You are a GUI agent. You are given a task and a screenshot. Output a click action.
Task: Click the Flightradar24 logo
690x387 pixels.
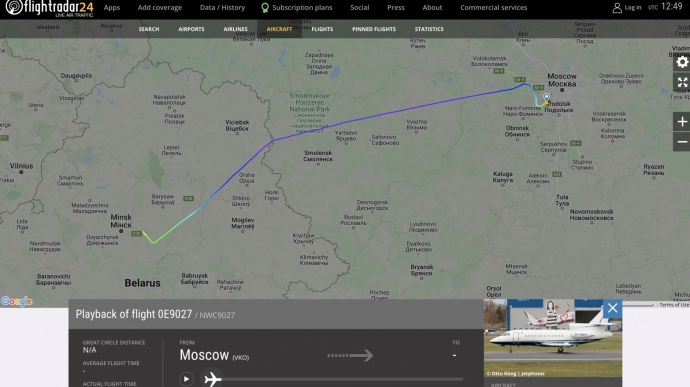click(49, 8)
